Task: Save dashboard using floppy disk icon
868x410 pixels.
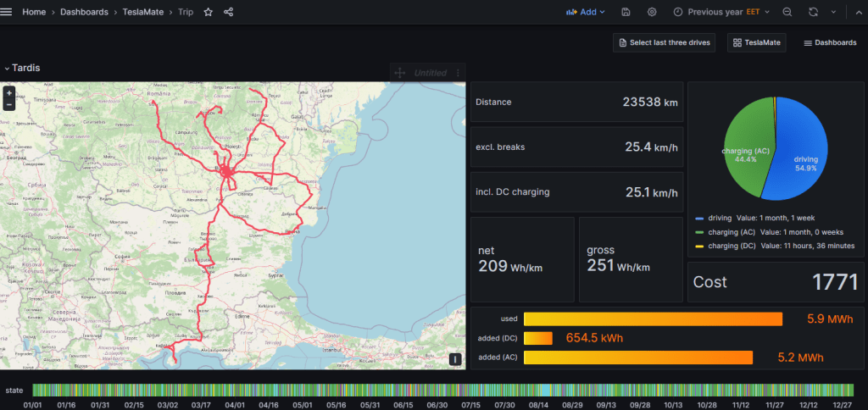Action: tap(626, 12)
